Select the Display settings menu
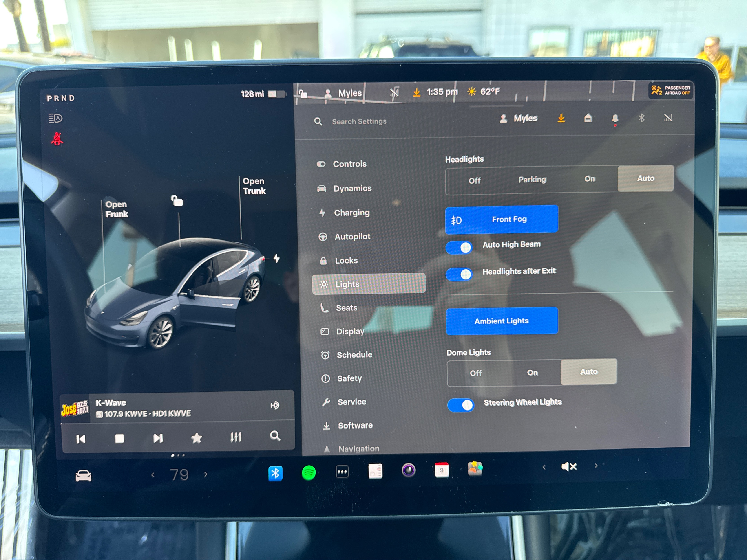Viewport: 747px width, 560px height. 350,332
